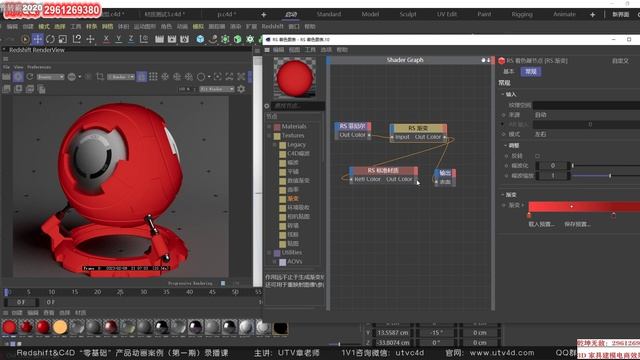Click the crop region icon in RenderView
The height and width of the screenshot is (360, 640).
pos(100,77)
